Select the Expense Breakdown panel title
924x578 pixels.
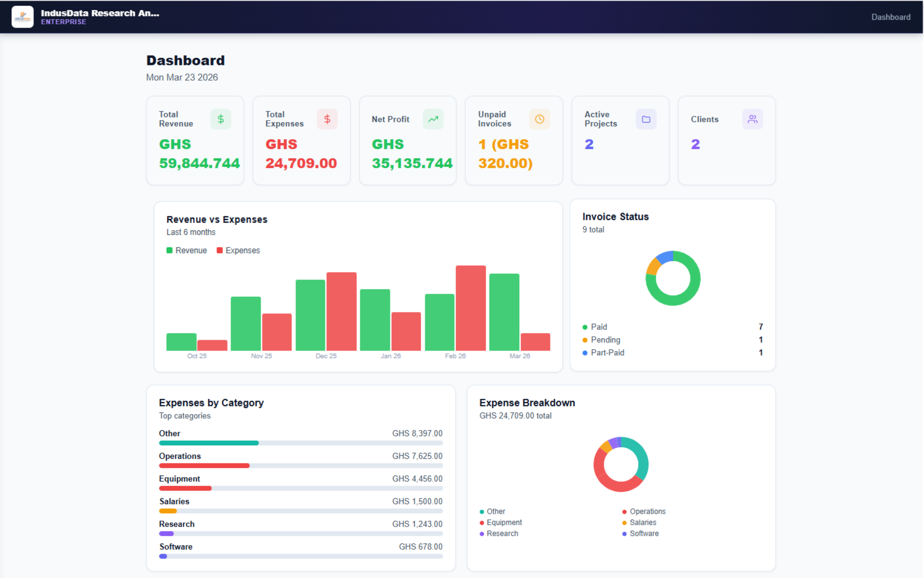[528, 402]
